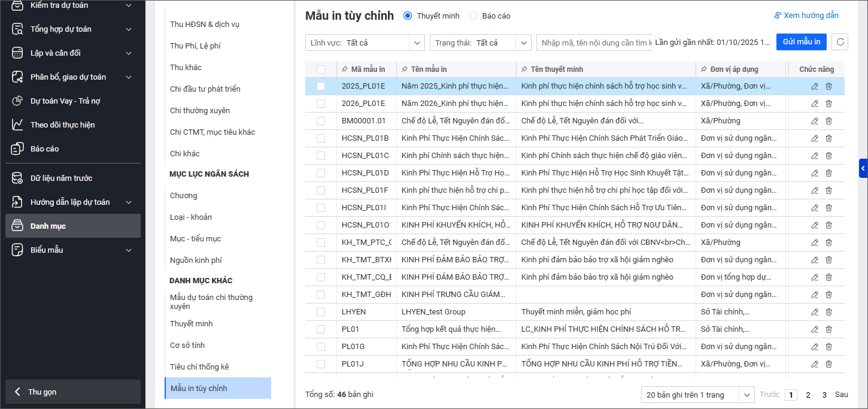Click the refresh icon beside Gửi mẫu in

[840, 42]
